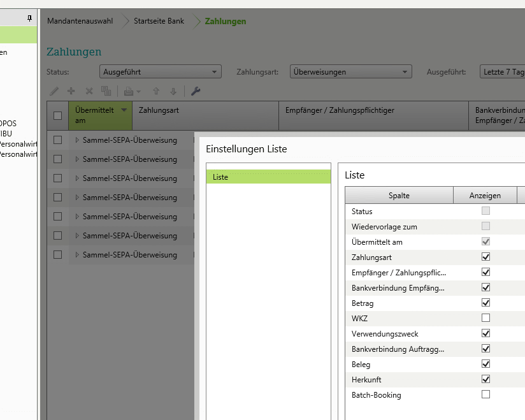Check the seventh Sammel-SEPA-Überweisung row checkbox

[57, 254]
